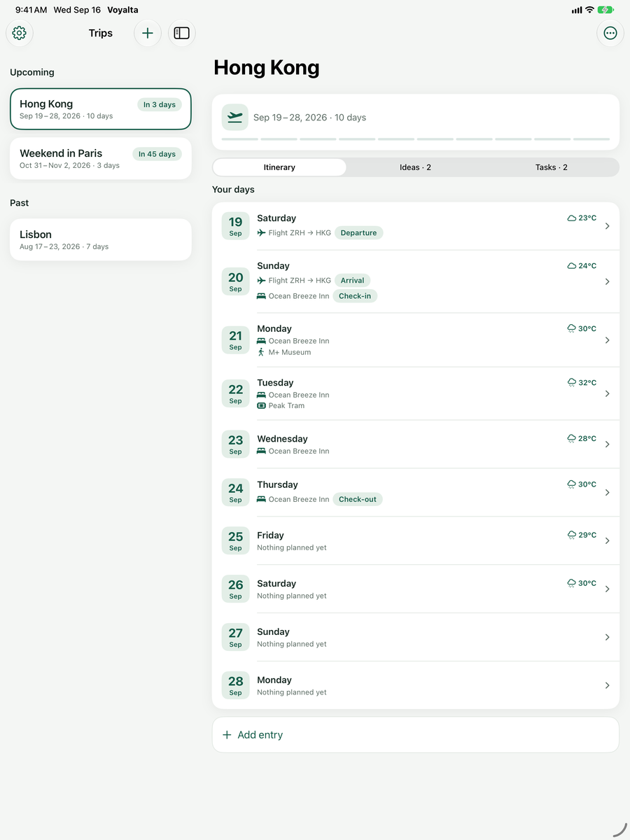The width and height of the screenshot is (630, 840).
Task: Switch to the Itinerary tab
Action: (x=279, y=167)
